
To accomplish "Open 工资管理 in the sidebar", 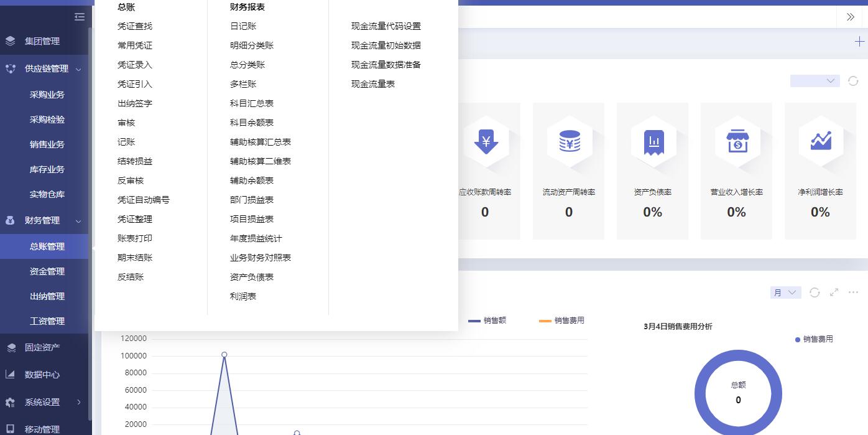I will [46, 321].
